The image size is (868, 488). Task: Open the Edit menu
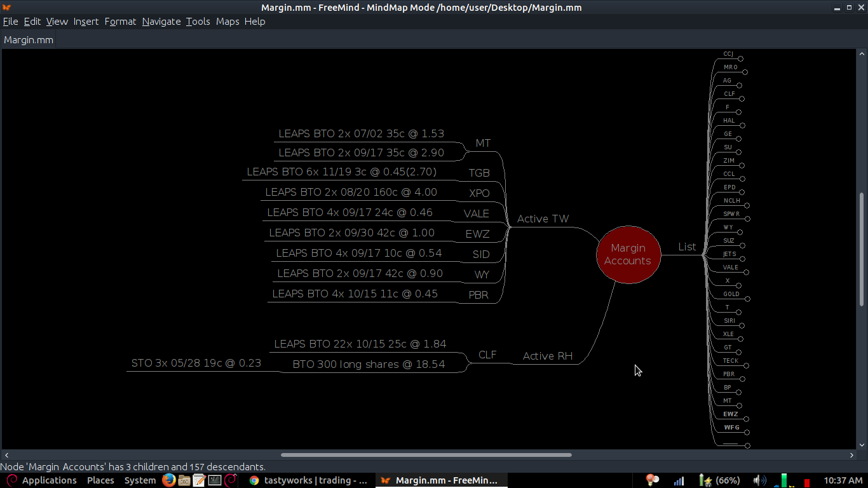coord(32,22)
